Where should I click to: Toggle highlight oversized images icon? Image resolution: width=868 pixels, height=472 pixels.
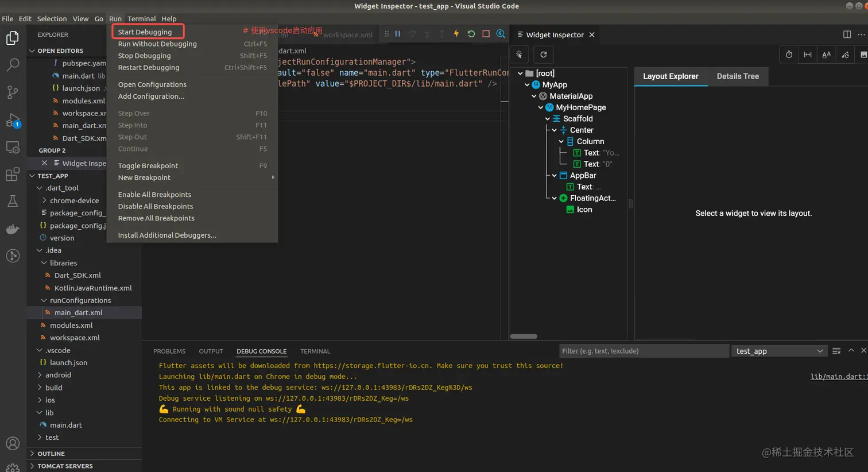864,55
